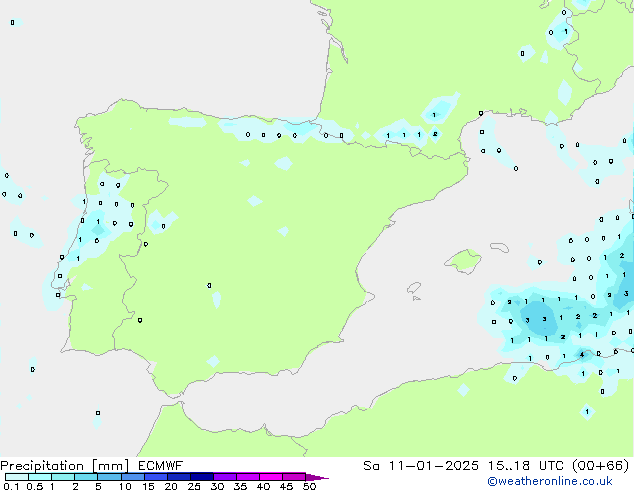Click the blue 10 mm legend swatch
Image resolution: width=634 pixels, height=490 pixels.
click(x=133, y=477)
